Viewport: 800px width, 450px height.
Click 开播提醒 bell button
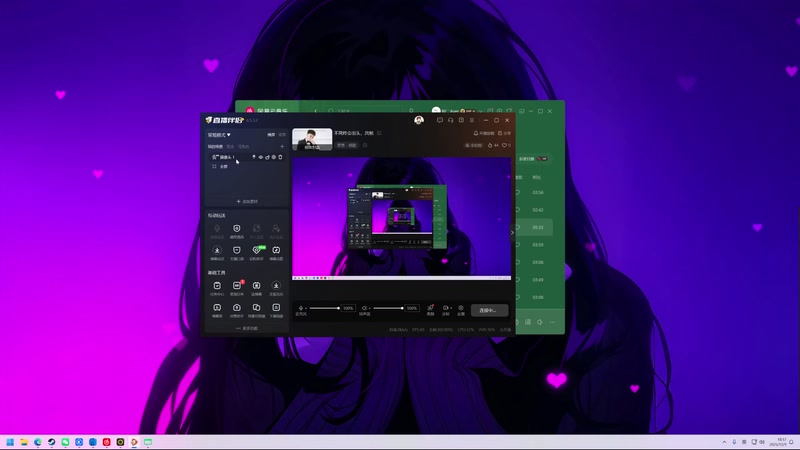click(x=484, y=133)
